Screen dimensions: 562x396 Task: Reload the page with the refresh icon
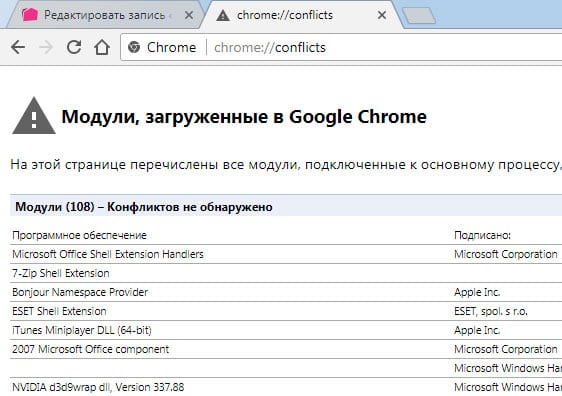[x=74, y=47]
